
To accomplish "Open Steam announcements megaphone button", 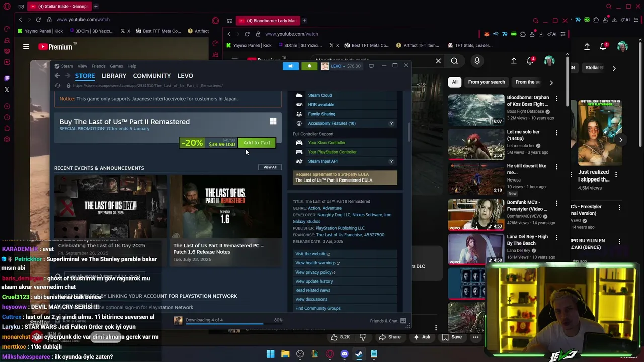I will 291,66.
